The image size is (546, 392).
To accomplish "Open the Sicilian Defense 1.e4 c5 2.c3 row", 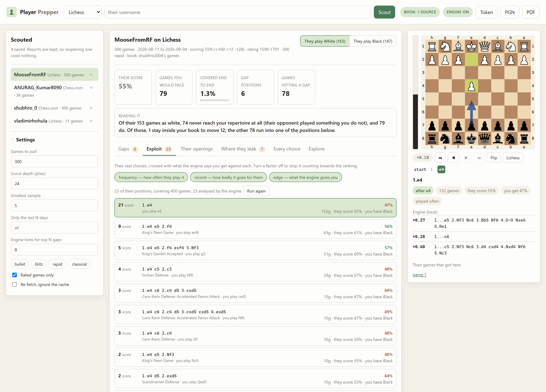I will 255,272.
